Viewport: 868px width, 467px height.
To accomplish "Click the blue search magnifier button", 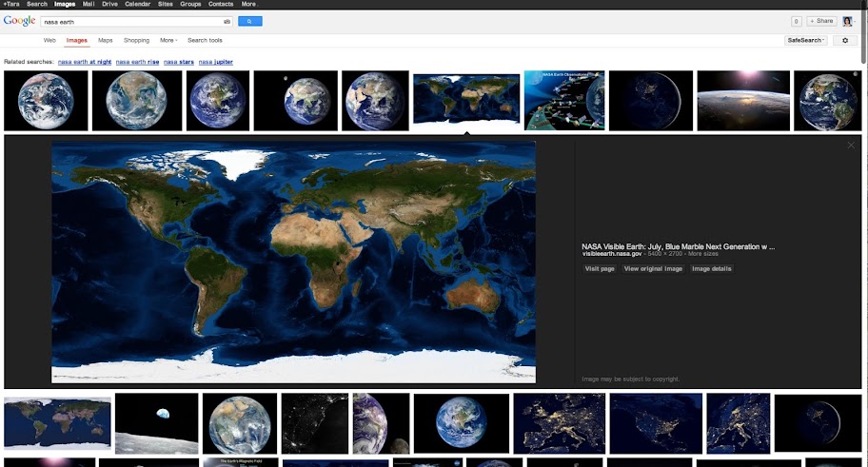I will click(x=249, y=21).
